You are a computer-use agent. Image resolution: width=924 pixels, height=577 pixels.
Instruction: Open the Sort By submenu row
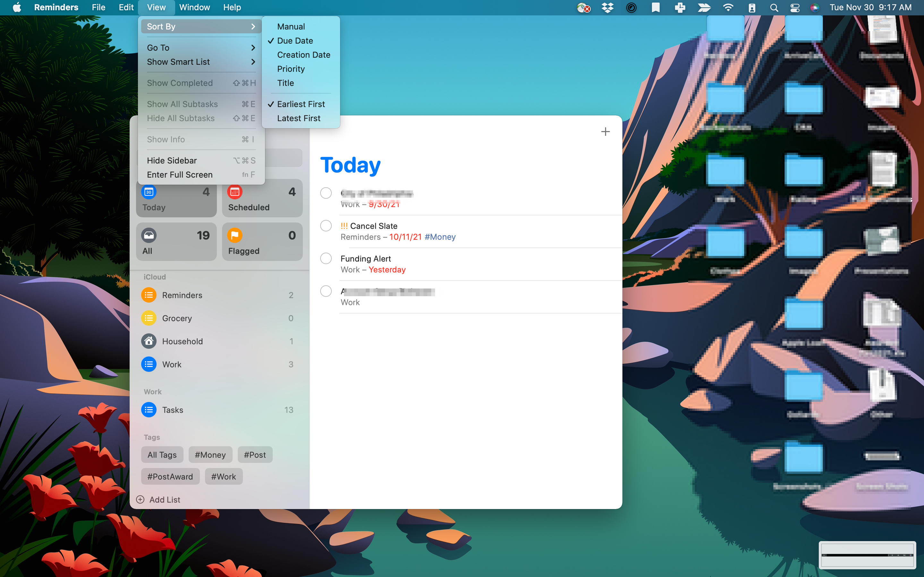(x=201, y=27)
